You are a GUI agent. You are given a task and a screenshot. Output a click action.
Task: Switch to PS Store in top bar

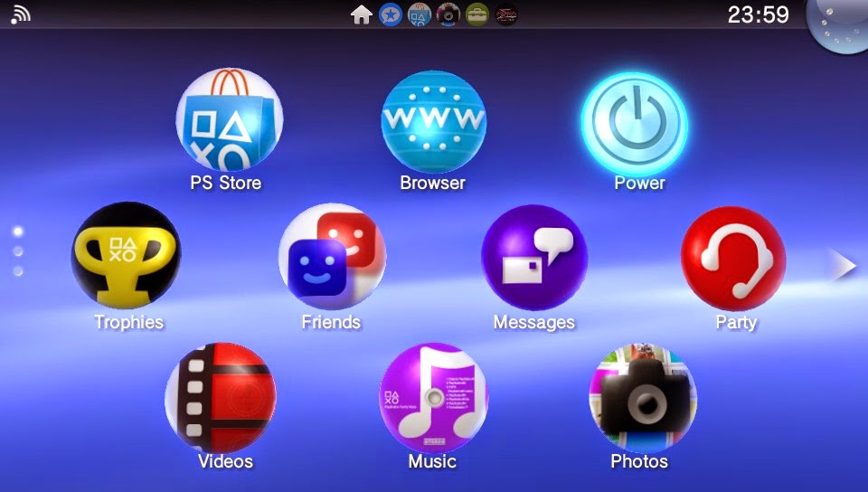pyautogui.click(x=419, y=15)
